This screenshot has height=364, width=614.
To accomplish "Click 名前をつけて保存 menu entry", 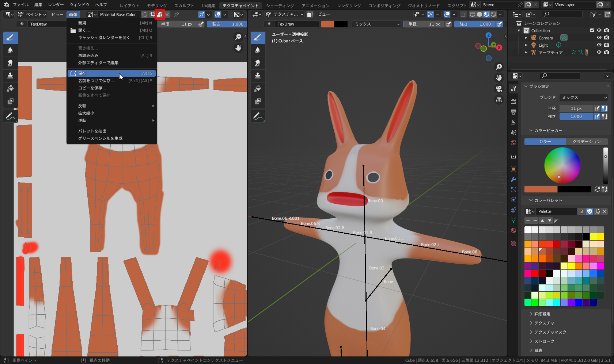I will (96, 81).
